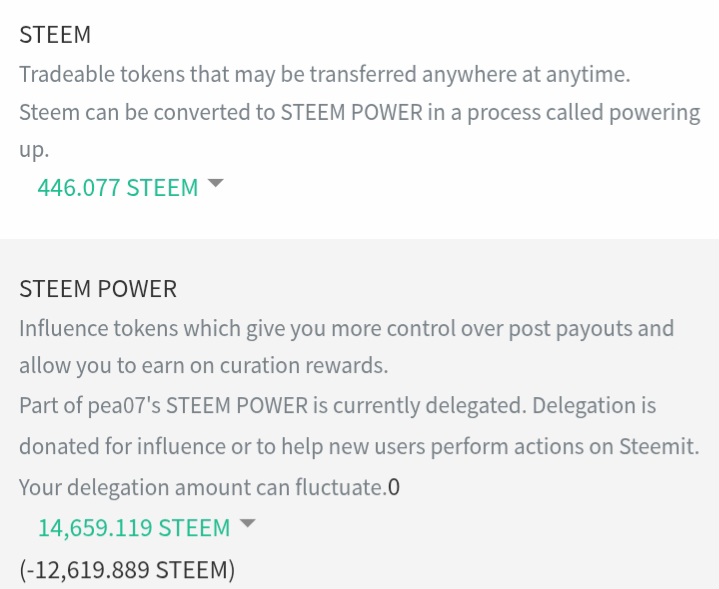
Task: Click the 'Part of pea07's STEEM POWER' line
Action: click(x=337, y=406)
